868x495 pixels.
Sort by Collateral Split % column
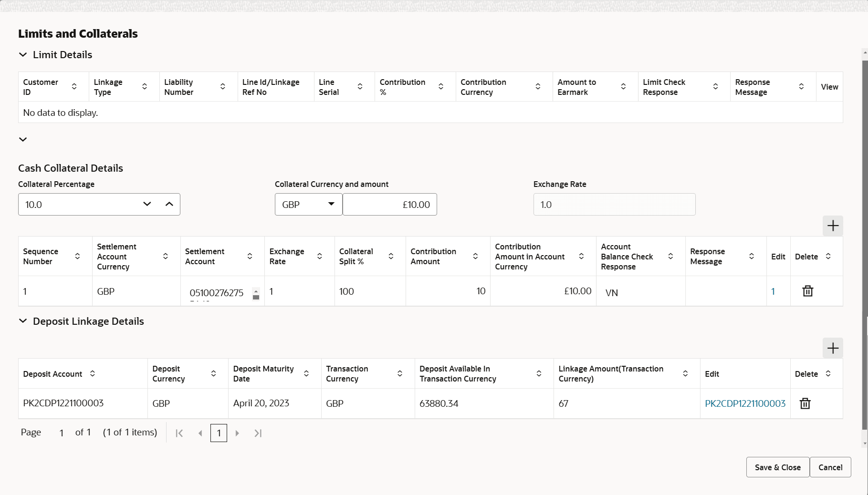391,256
